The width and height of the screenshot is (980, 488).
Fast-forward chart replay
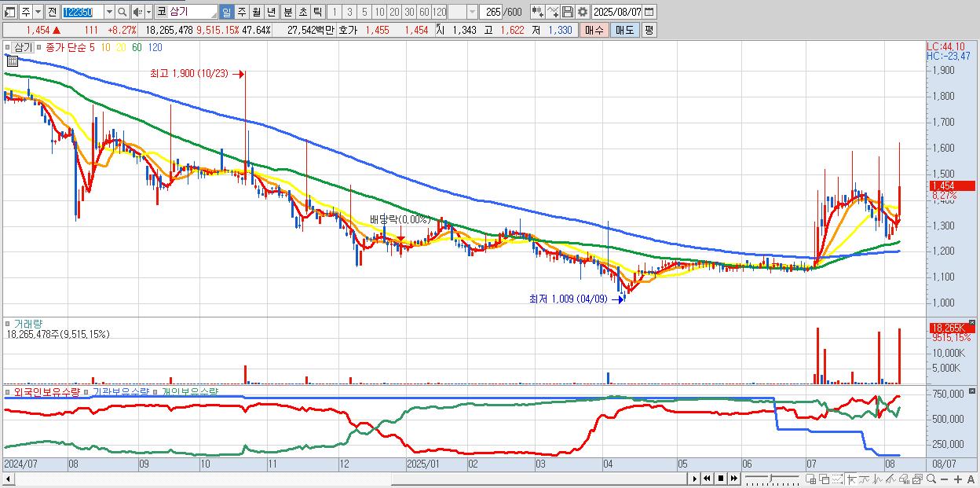(x=734, y=479)
